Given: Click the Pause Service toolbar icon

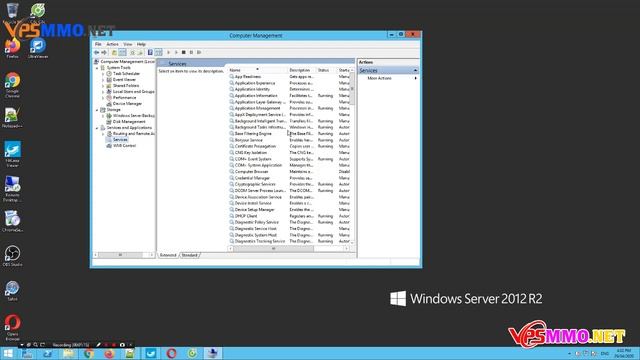Looking at the screenshot, I should (x=191, y=53).
